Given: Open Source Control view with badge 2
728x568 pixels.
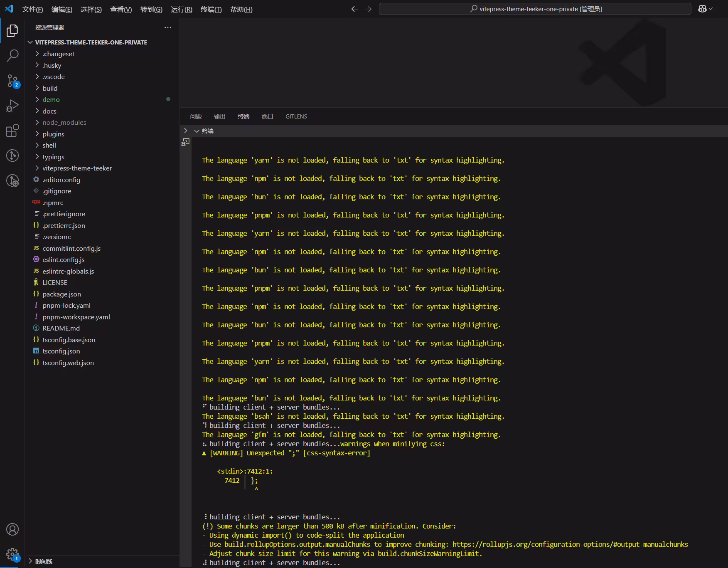Looking at the screenshot, I should [x=12, y=81].
